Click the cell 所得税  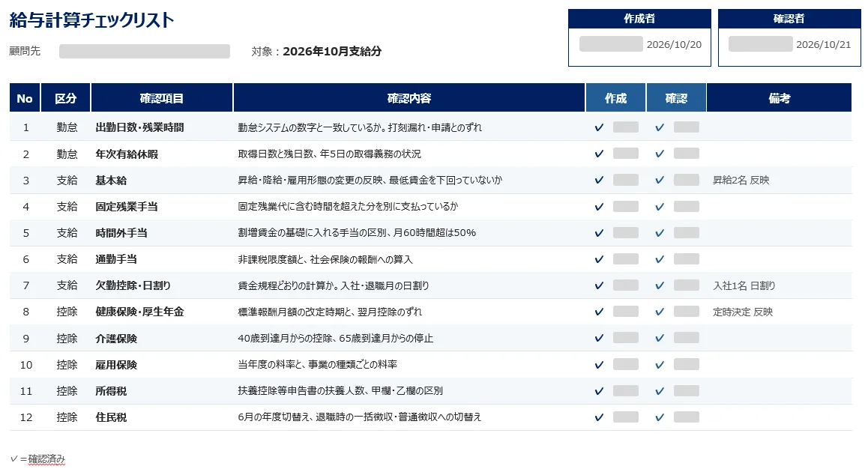[111, 391]
